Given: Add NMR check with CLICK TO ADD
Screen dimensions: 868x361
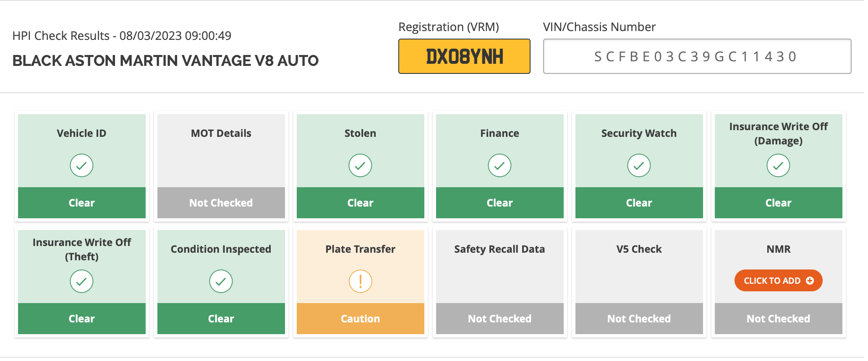Looking at the screenshot, I should 778,280.
